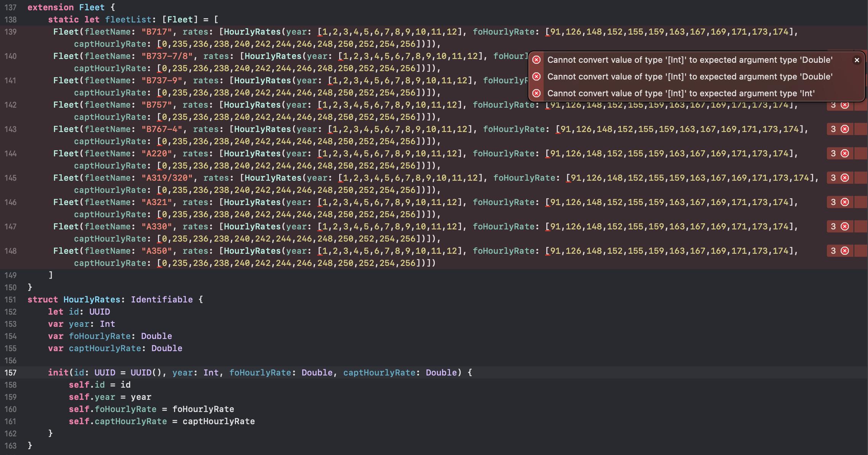Click the "B737-9" fleet name string
868x455 pixels.
(x=162, y=80)
